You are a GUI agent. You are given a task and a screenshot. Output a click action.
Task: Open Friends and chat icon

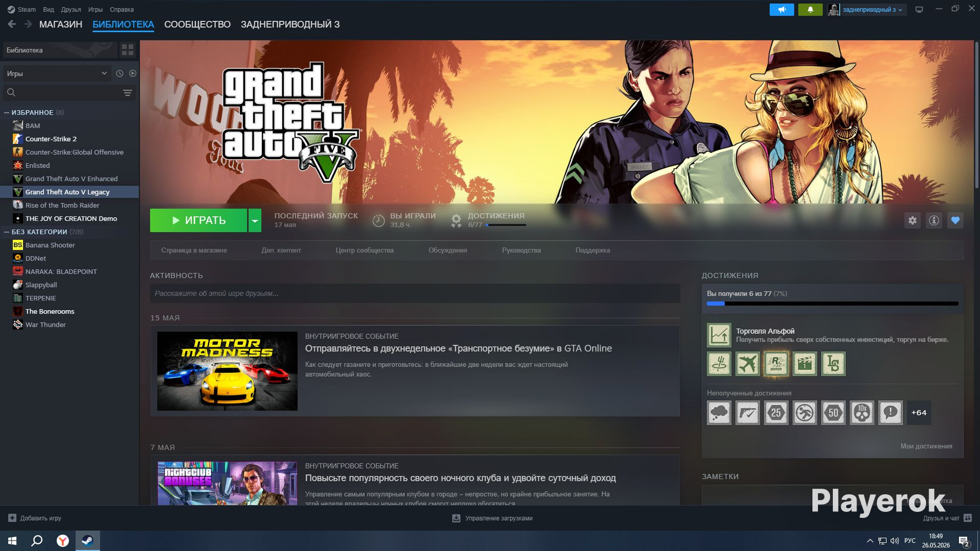click(968, 518)
